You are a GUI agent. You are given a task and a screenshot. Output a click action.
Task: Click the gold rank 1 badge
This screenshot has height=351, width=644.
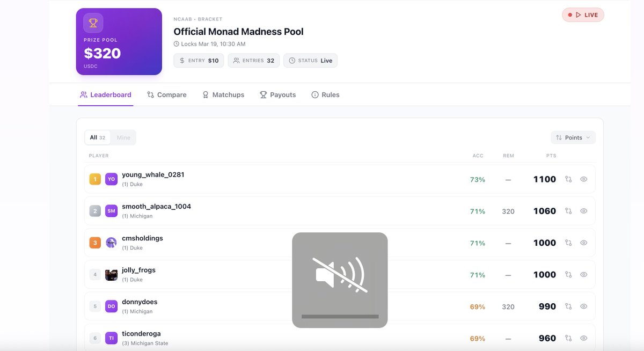(95, 179)
